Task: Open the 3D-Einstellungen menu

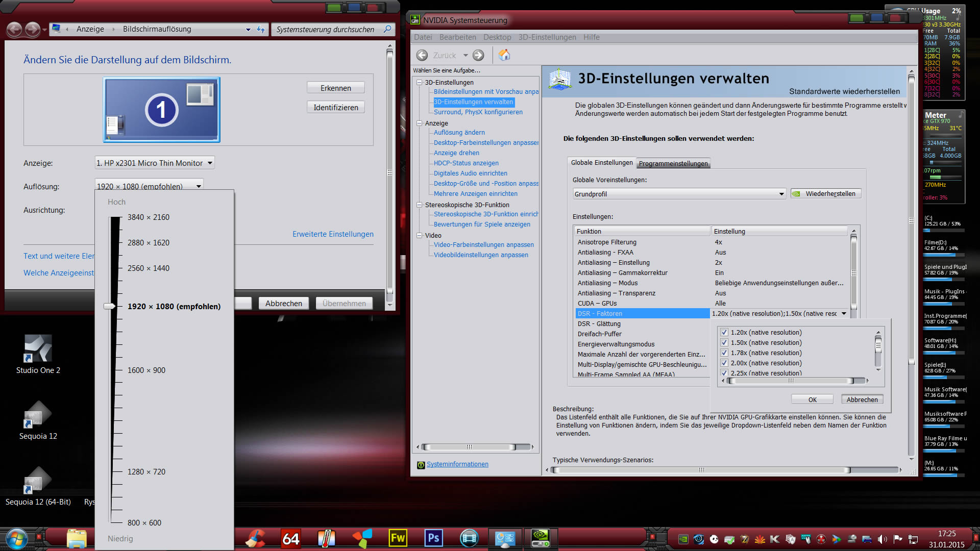Action: 547,37
